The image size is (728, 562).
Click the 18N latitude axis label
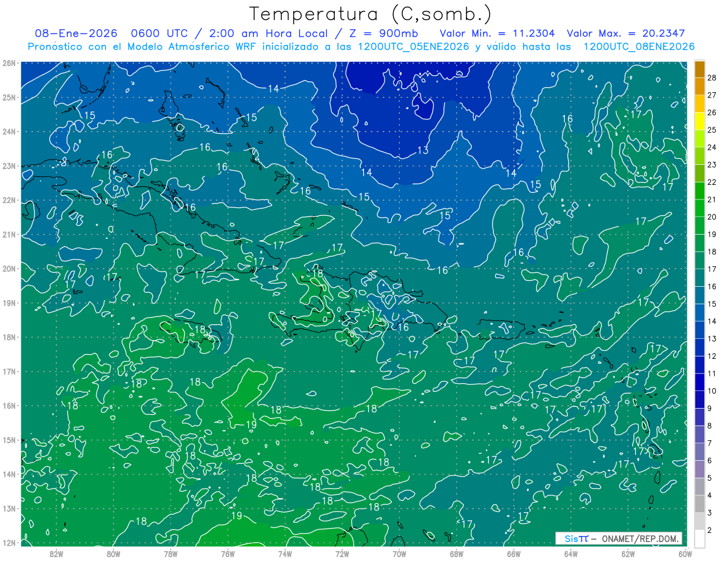coord(9,337)
